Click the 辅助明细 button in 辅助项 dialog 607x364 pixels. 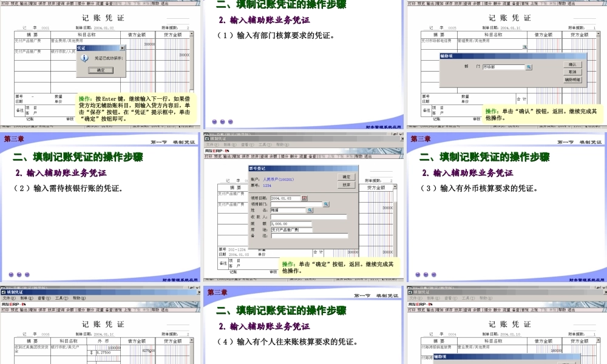click(573, 79)
